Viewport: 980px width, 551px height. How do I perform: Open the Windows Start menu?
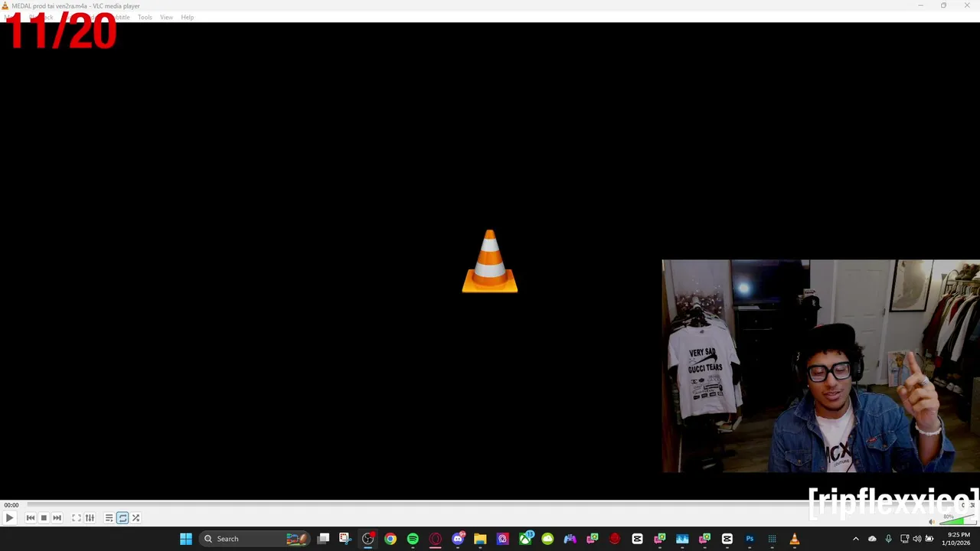[x=186, y=539]
